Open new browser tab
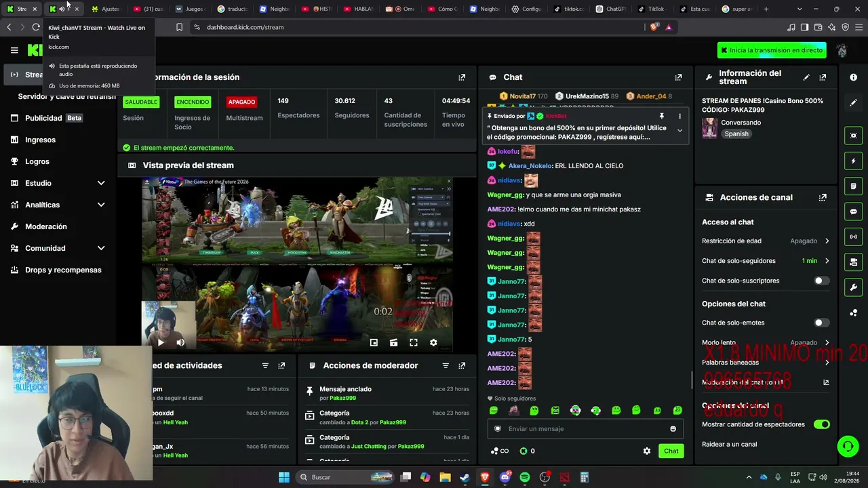868x488 pixels. click(x=766, y=9)
